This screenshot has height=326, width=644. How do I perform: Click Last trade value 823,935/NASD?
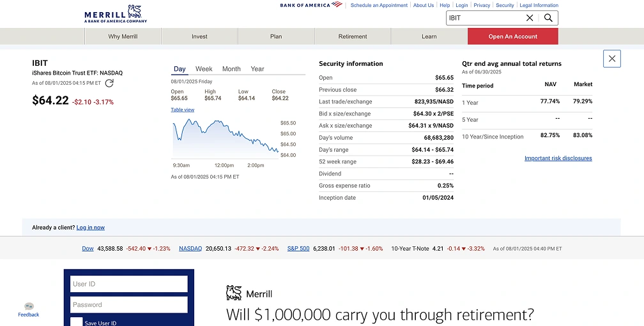434,101
